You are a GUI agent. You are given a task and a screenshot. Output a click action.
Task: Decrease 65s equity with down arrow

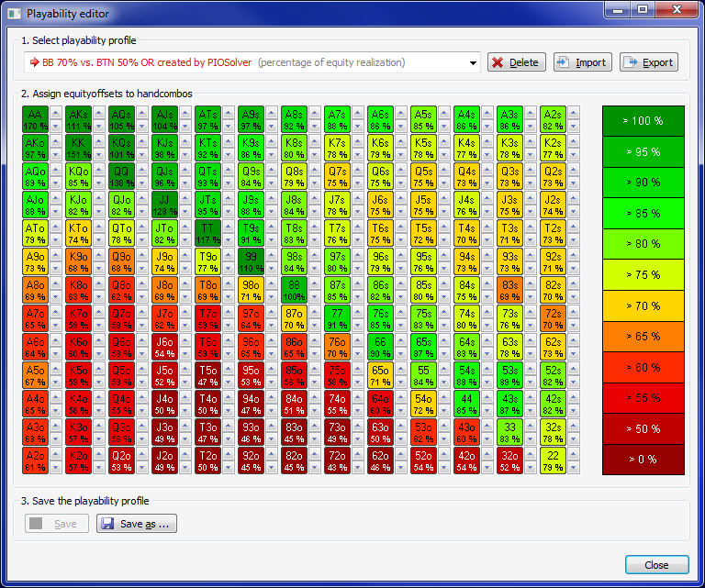(444, 353)
